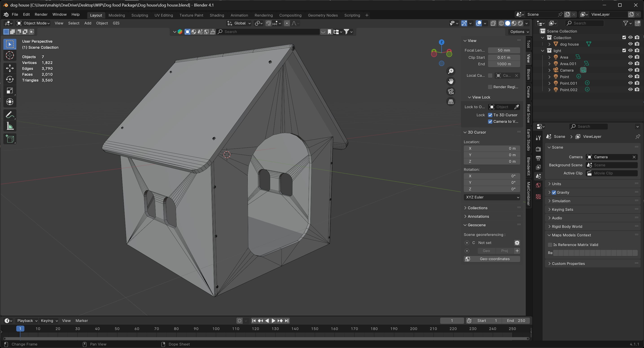Expand the Units panel
The width and height of the screenshot is (644, 348).
click(556, 184)
